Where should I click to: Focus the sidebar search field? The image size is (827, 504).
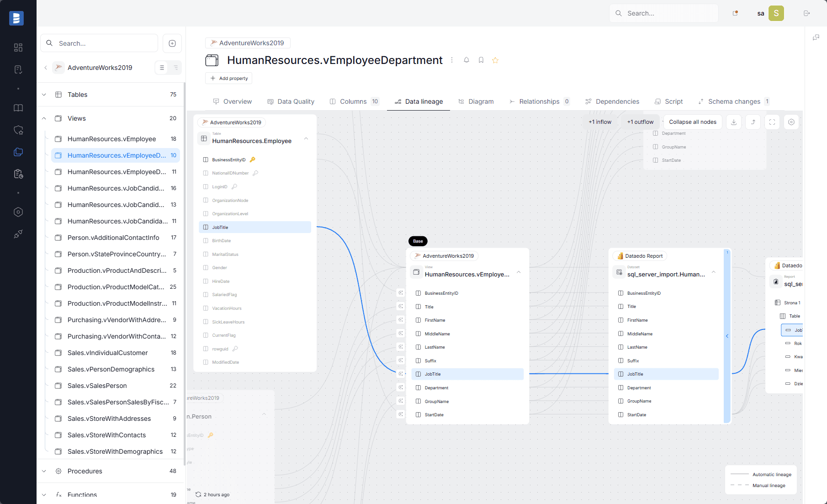click(x=99, y=43)
